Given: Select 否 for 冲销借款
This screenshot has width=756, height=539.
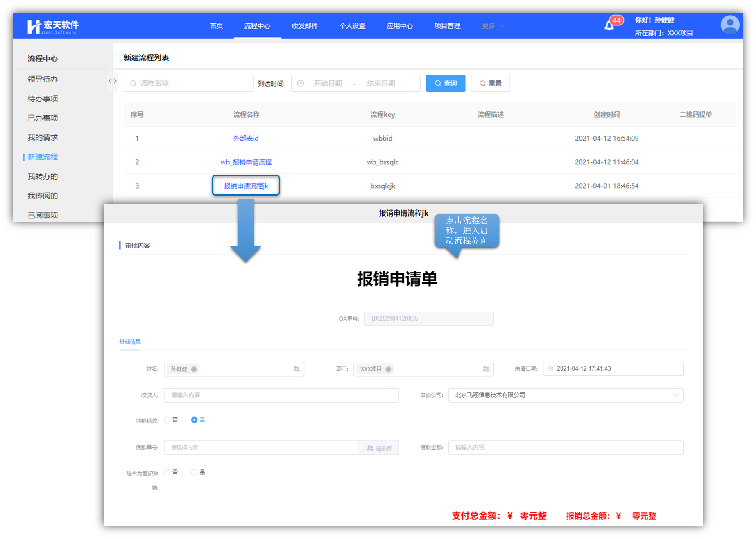Looking at the screenshot, I should (x=167, y=420).
